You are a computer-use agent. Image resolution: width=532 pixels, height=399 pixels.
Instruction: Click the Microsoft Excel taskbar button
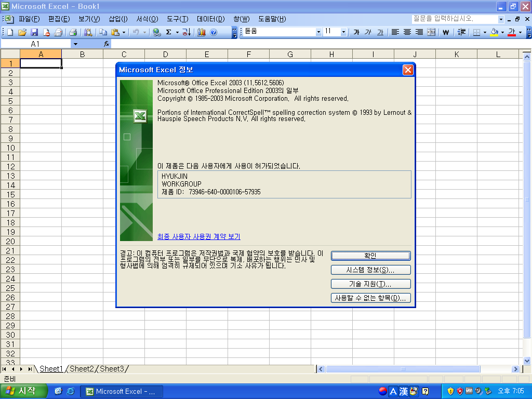122,391
